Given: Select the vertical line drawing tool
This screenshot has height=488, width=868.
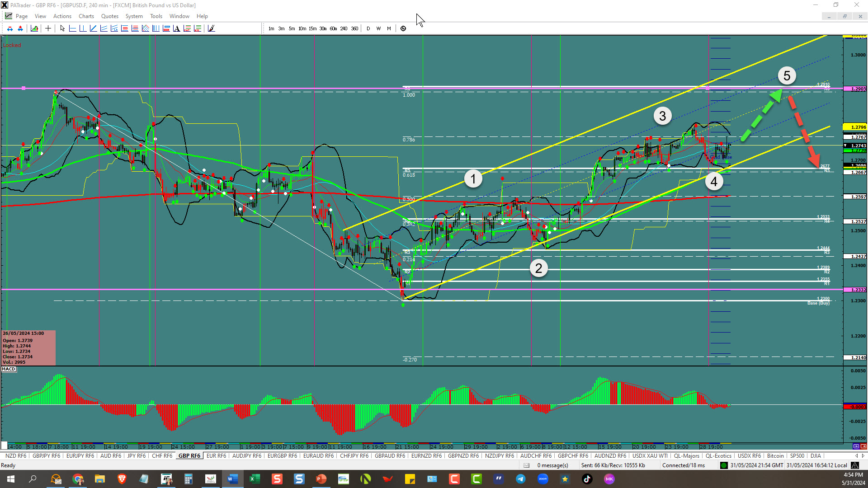Looking at the screenshot, I should [x=83, y=28].
